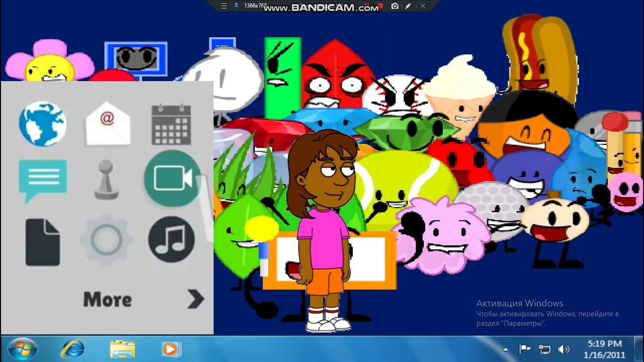Open the Windows Start orb
Screen dimensions: 644x362
[x=23, y=349]
